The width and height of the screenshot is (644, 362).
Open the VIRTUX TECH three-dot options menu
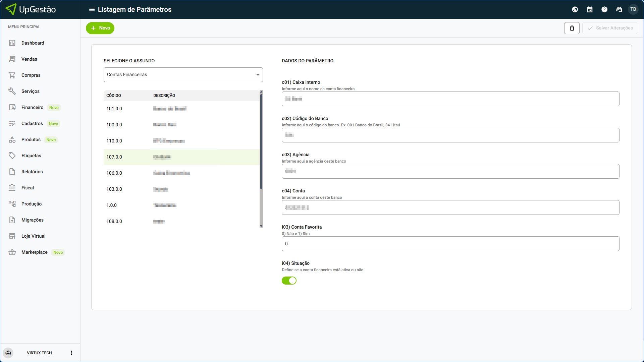coord(71,353)
